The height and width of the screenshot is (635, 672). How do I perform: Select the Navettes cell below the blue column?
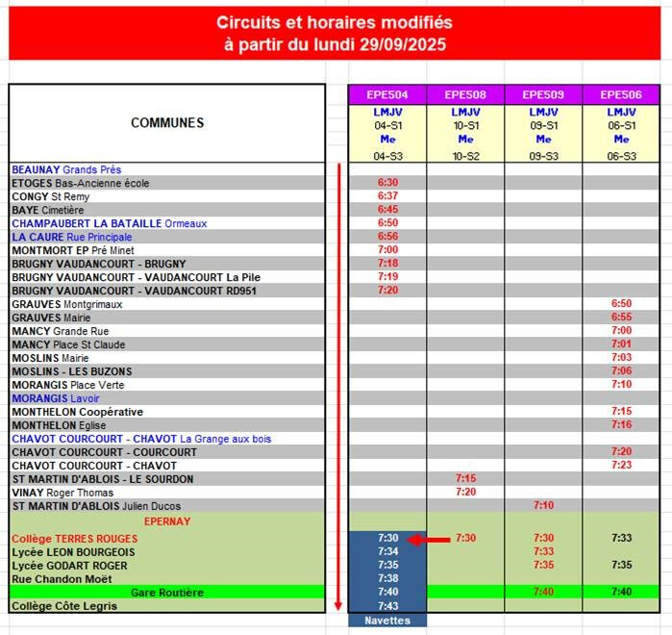386,621
